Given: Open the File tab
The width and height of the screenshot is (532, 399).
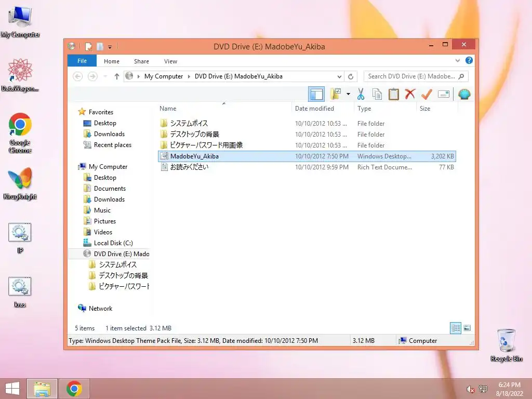Looking at the screenshot, I should point(82,61).
